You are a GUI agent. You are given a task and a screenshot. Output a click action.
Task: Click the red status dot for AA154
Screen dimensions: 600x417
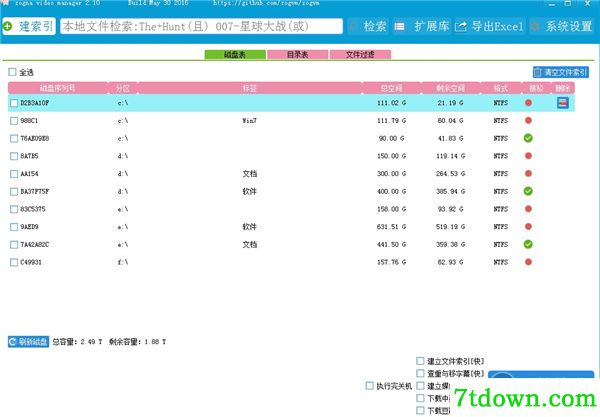(x=528, y=173)
